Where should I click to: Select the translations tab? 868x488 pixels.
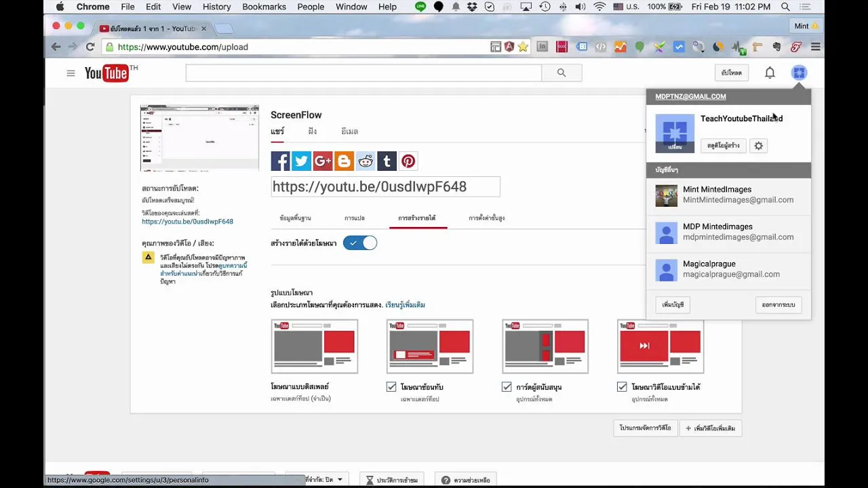coord(355,218)
